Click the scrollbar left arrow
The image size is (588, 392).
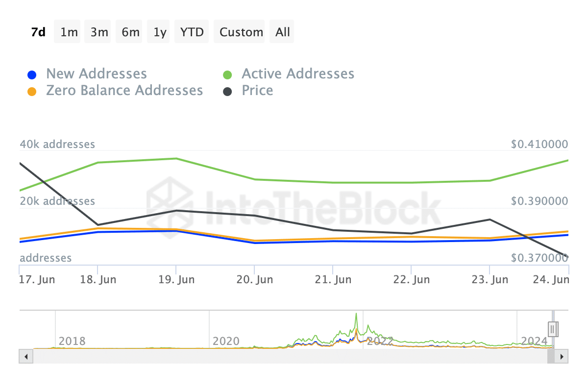25,356
